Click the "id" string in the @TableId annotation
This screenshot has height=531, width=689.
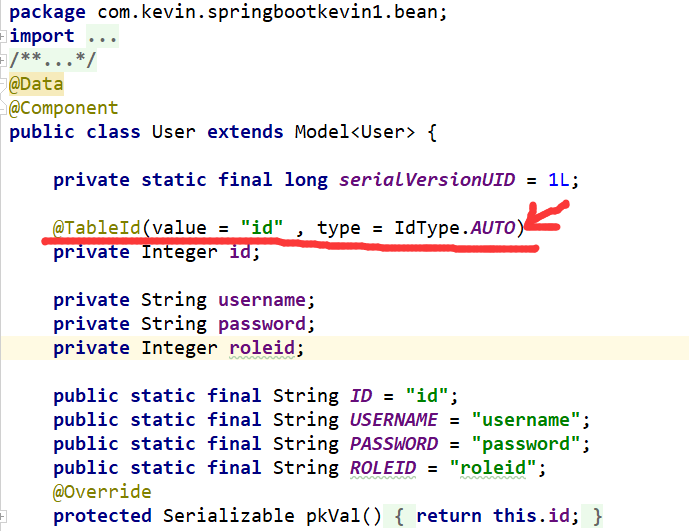pyautogui.click(x=262, y=228)
